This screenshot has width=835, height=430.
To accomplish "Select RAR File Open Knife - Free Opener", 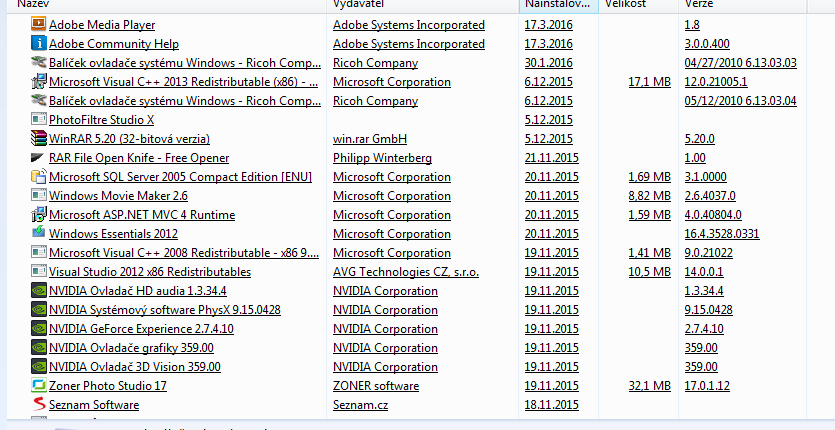I will click(139, 158).
